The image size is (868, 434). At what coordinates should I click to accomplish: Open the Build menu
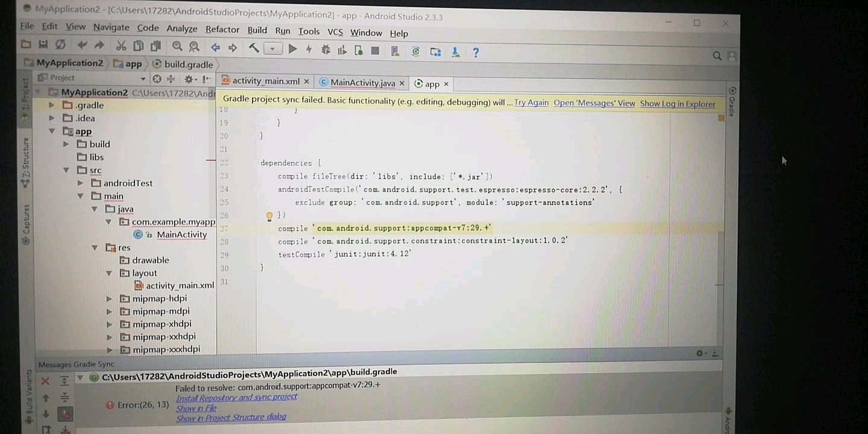pyautogui.click(x=257, y=30)
